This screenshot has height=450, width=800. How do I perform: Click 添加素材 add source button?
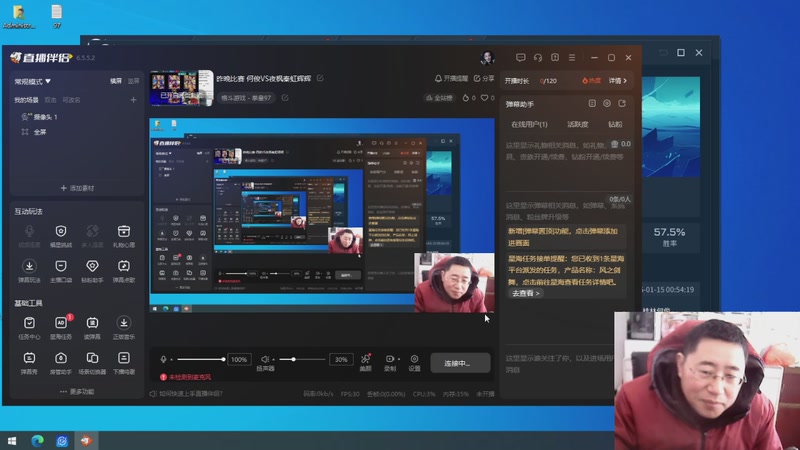point(78,188)
